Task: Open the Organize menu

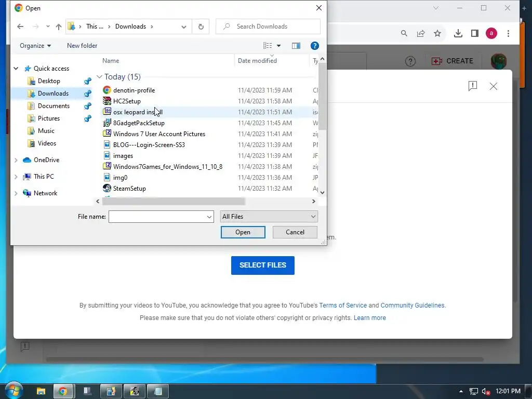Action: click(x=35, y=46)
